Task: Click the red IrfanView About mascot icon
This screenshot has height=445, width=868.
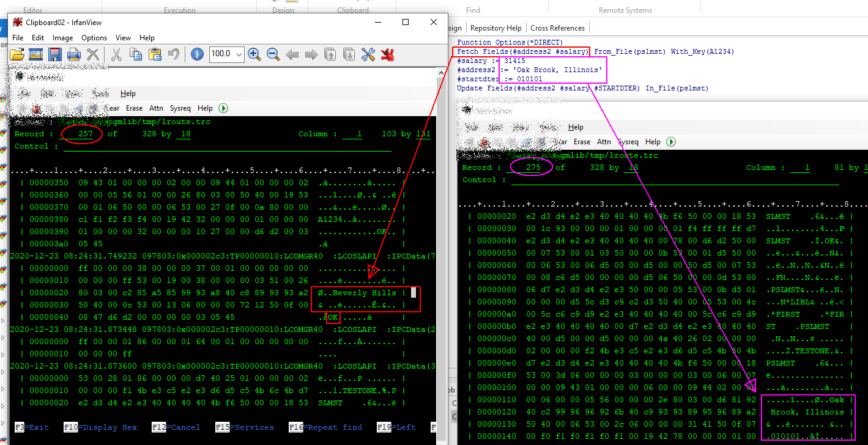Action: 387,54
